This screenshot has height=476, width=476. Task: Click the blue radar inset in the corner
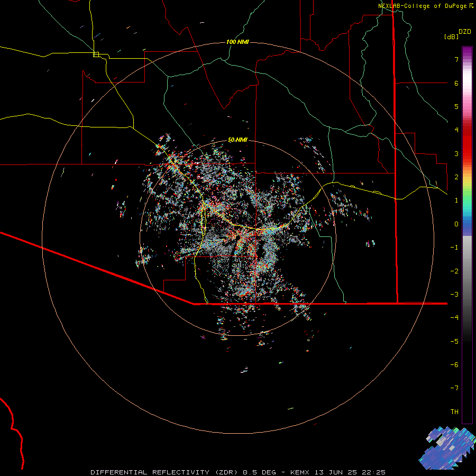coord(447,448)
